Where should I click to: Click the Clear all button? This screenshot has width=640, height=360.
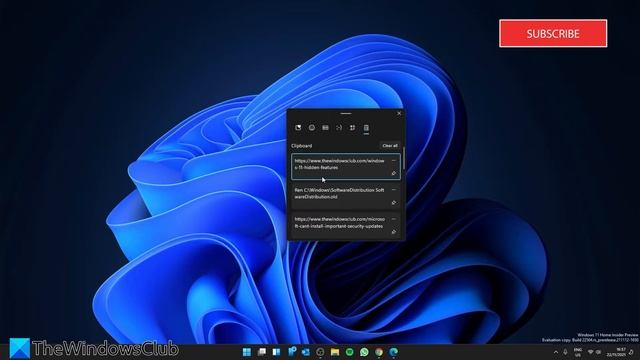[x=390, y=146]
